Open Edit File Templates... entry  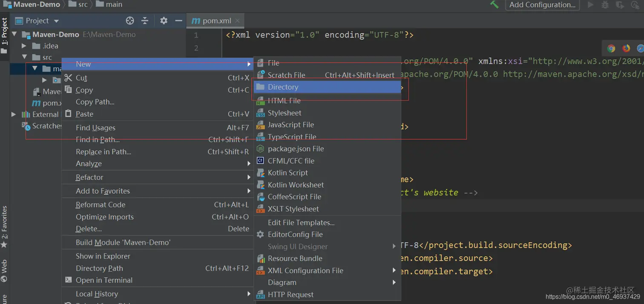[x=327, y=222]
